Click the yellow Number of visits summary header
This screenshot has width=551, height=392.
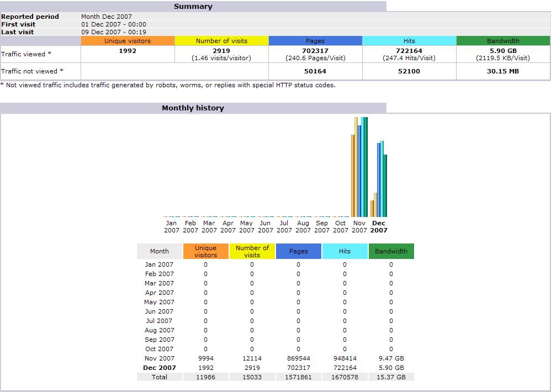click(x=221, y=41)
